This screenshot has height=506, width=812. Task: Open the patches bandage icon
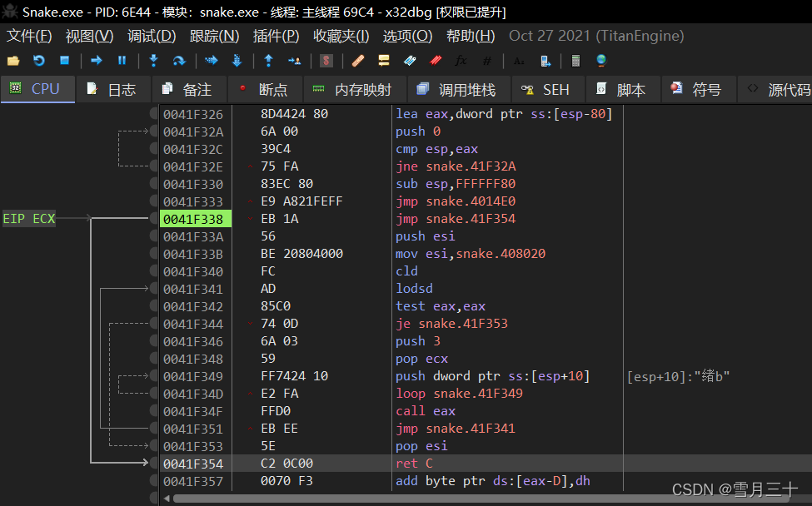coord(358,61)
